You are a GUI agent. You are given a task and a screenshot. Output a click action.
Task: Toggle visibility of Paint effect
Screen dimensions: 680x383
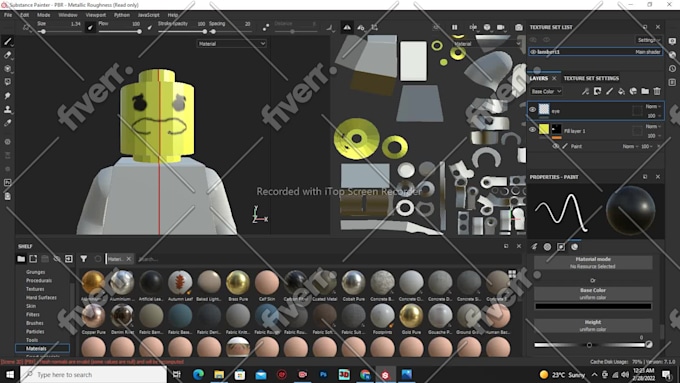(556, 146)
